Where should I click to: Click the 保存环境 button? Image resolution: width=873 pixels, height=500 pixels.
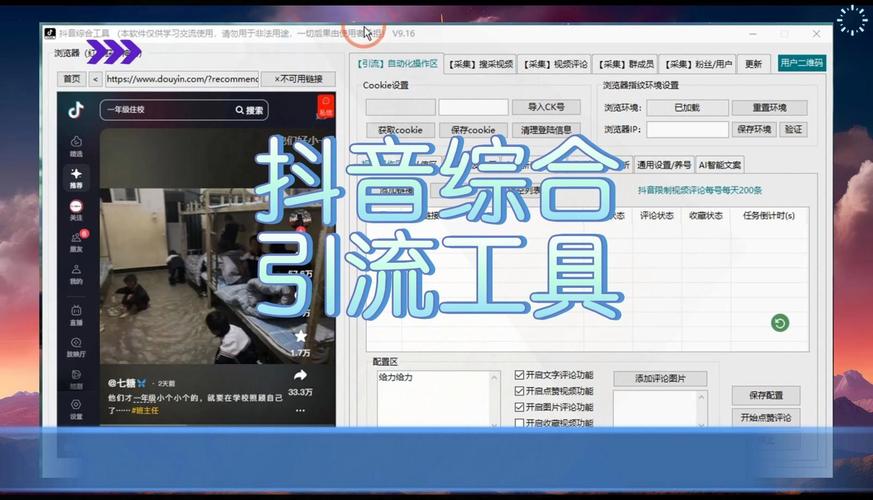[x=754, y=130]
